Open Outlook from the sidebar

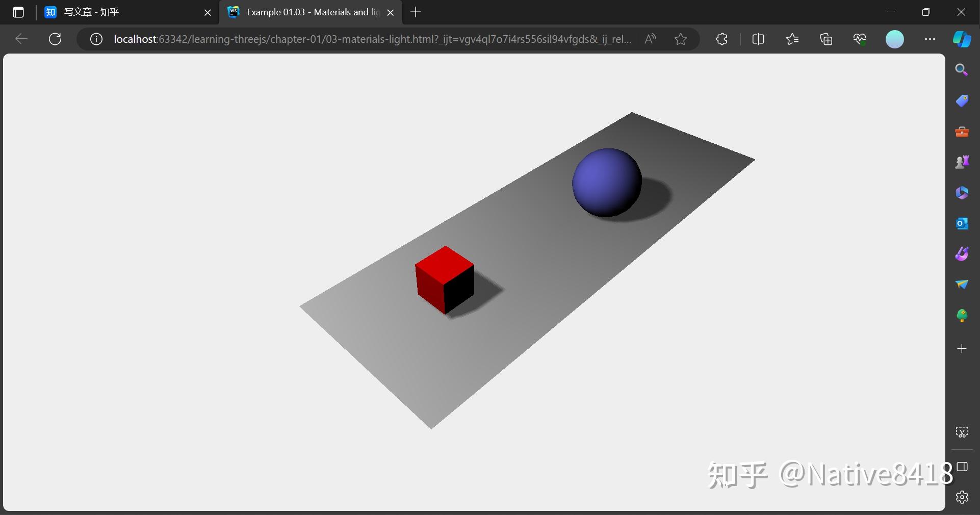962,223
